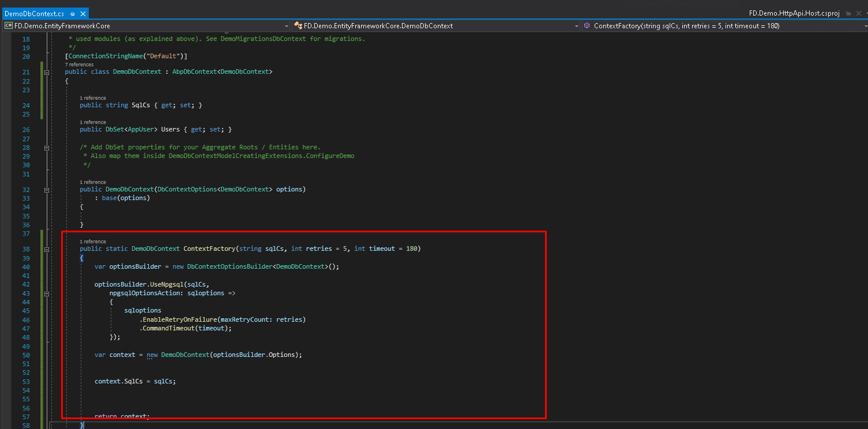Collapse the DemoDbContext constructor outline
868x429 pixels.
[47, 190]
